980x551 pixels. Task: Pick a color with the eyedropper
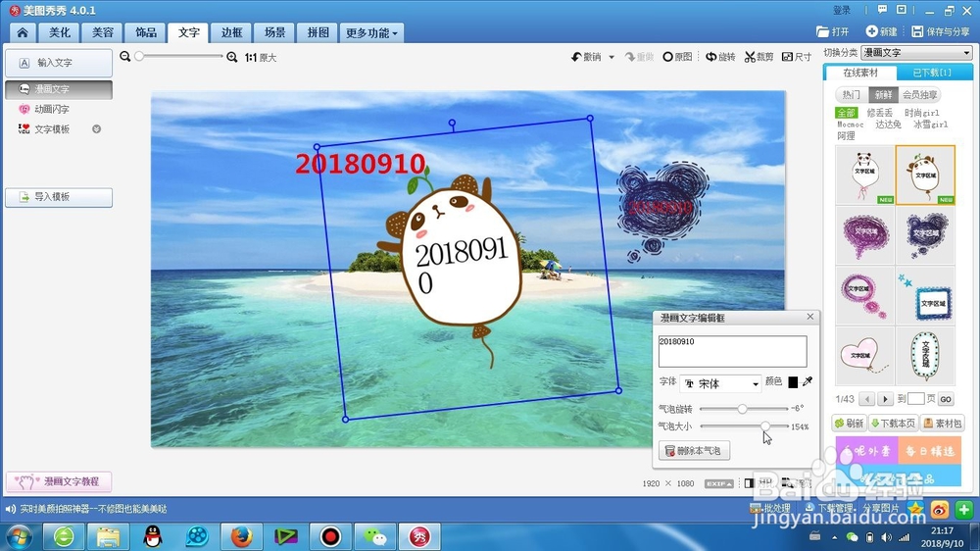[x=808, y=380]
